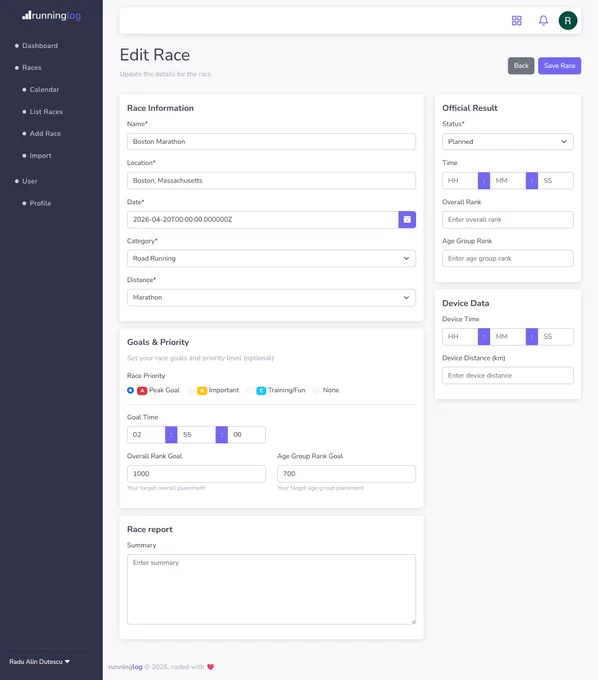Select the Training/Fun priority radio button
The image size is (598, 680).
(x=249, y=390)
